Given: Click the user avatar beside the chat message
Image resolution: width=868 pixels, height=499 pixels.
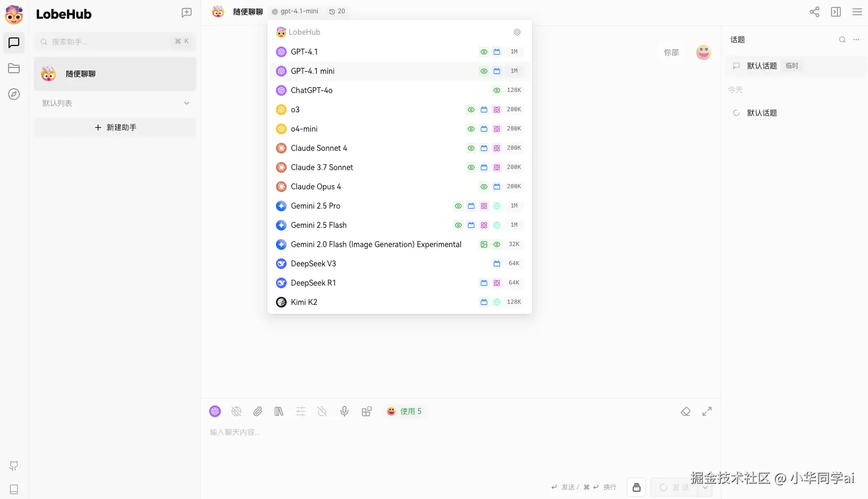Looking at the screenshot, I should 704,52.
